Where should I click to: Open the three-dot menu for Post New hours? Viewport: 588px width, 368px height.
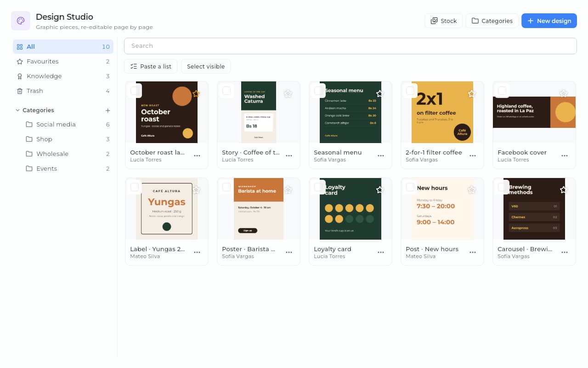pyautogui.click(x=473, y=253)
